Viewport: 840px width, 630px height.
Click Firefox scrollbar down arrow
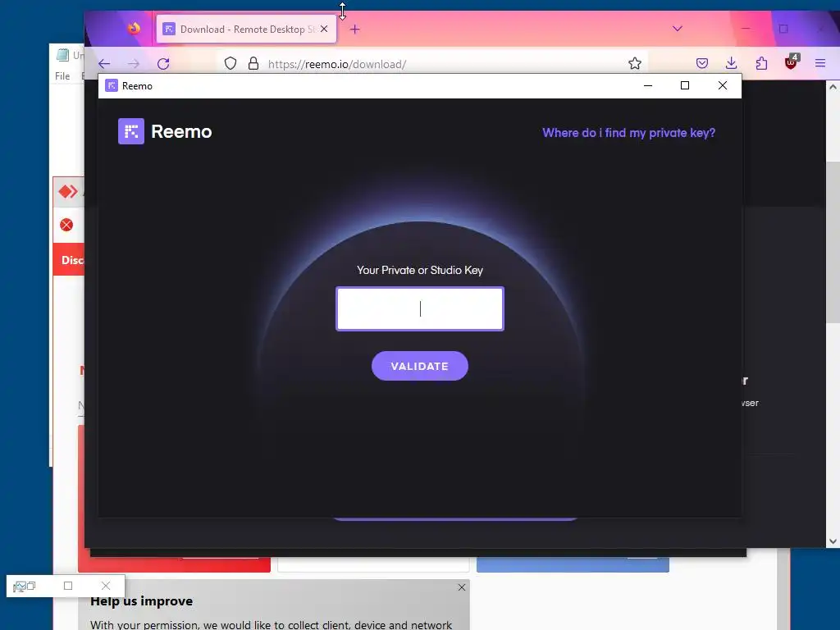[x=833, y=541]
